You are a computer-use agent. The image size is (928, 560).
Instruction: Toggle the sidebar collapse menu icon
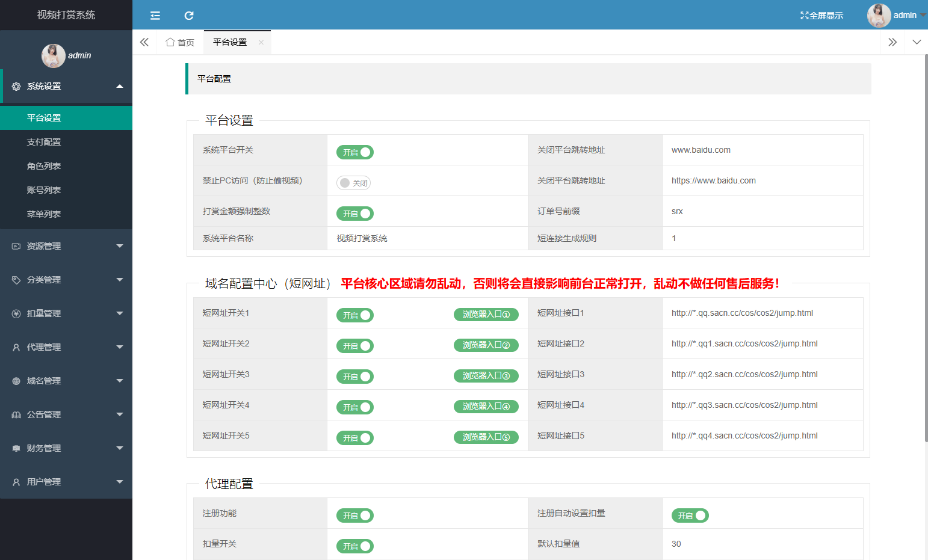pos(155,16)
